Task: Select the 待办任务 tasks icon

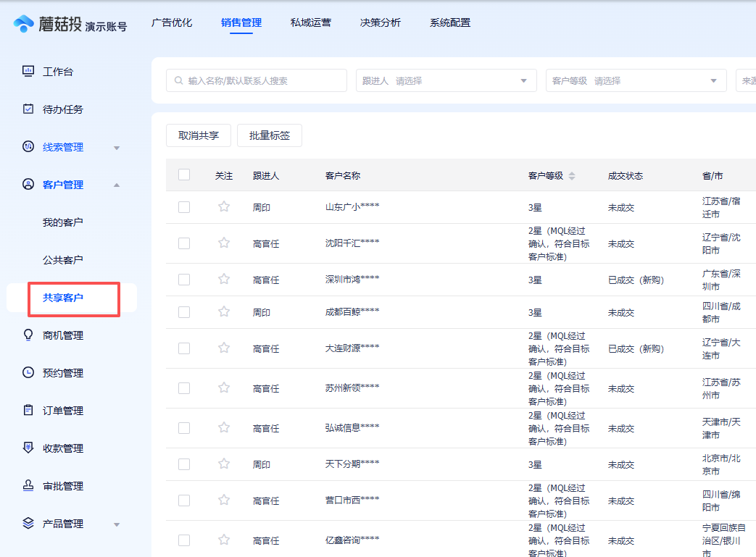Action: click(28, 109)
